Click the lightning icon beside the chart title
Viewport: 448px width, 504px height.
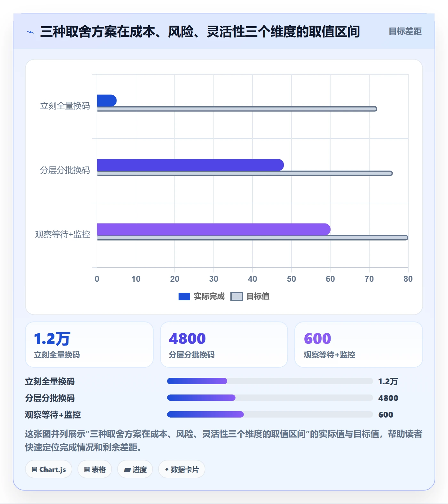[x=30, y=32]
